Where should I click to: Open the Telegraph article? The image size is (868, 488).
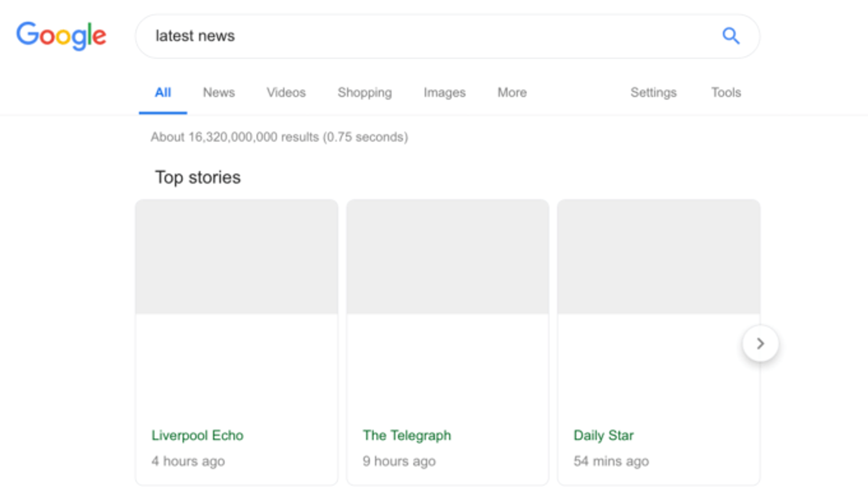click(407, 435)
